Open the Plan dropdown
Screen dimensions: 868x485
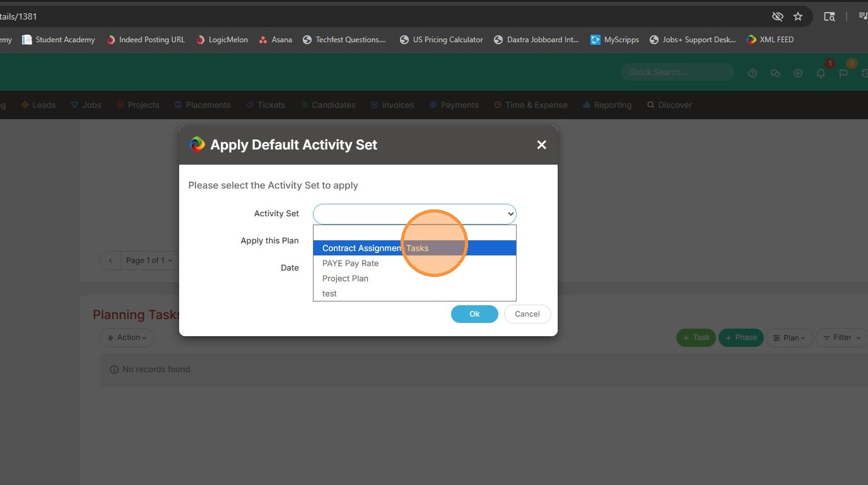click(789, 338)
